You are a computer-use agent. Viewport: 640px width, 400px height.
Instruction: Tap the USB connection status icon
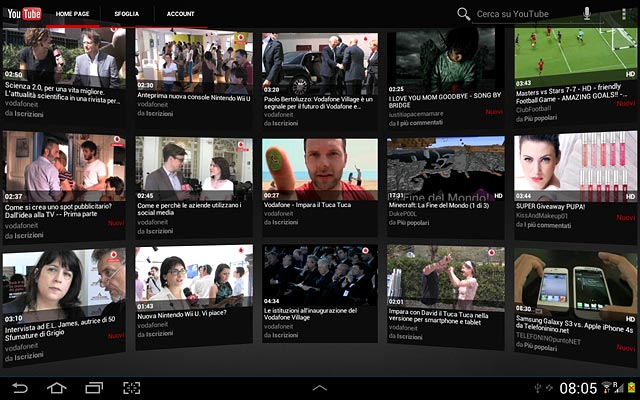coord(538,388)
